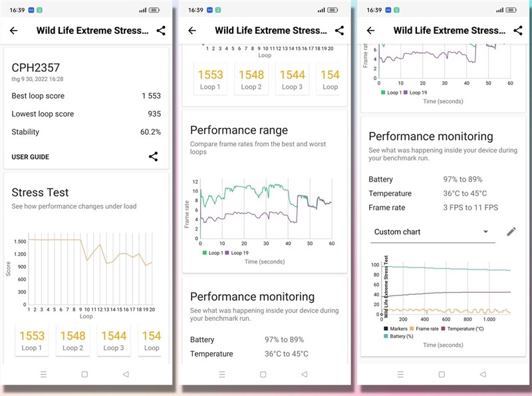Tap battery indicator in left phone status bar

click(154, 10)
